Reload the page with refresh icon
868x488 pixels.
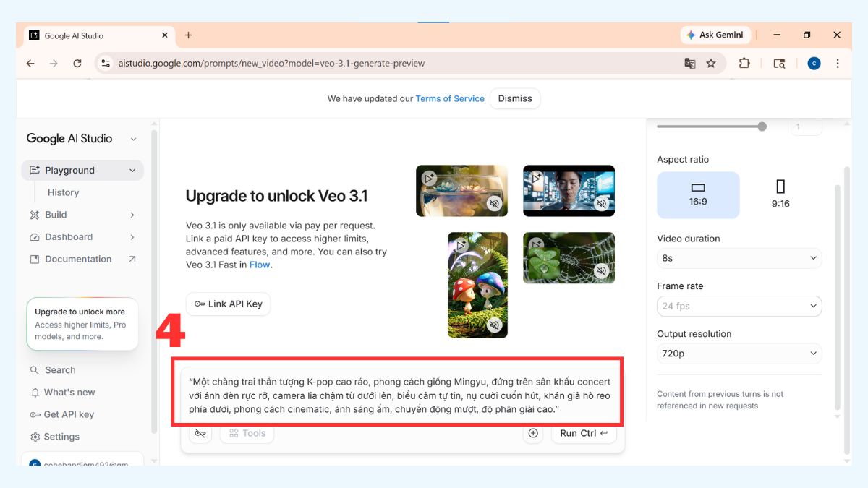point(77,64)
